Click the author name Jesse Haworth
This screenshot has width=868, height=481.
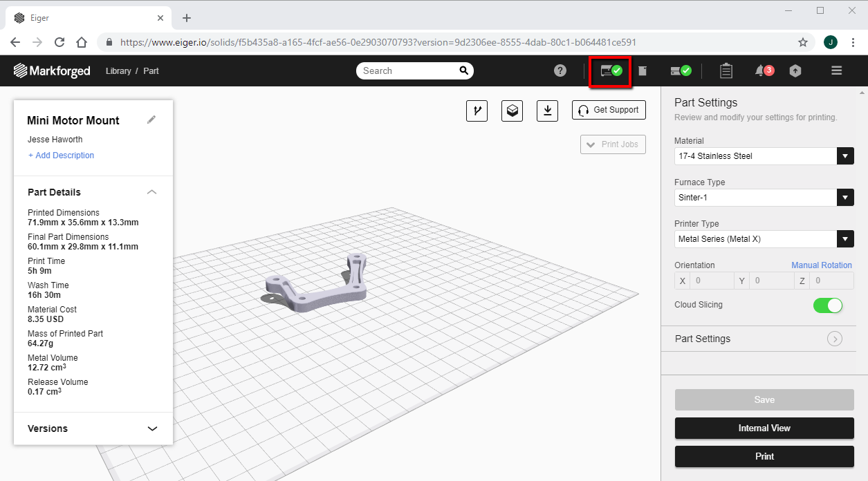pyautogui.click(x=55, y=140)
